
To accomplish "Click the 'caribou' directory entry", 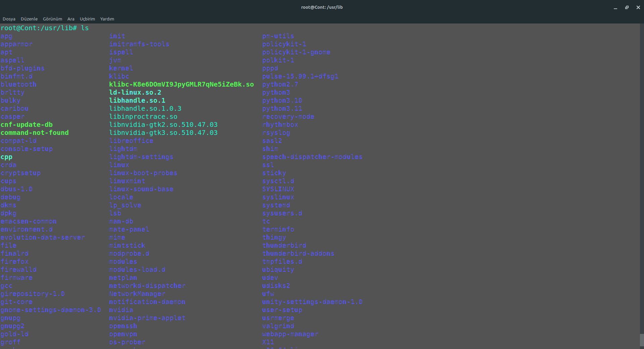I will (14, 109).
